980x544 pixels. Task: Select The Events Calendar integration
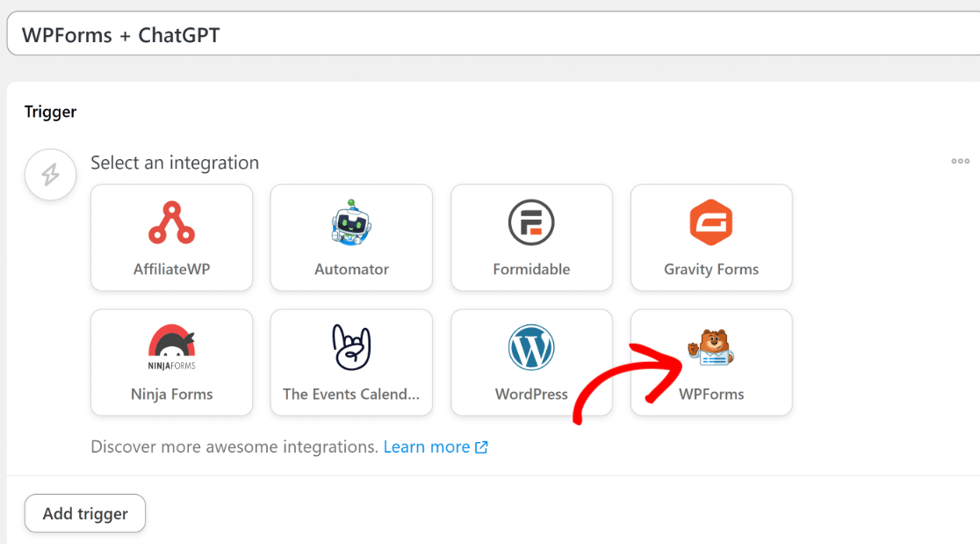coord(351,363)
